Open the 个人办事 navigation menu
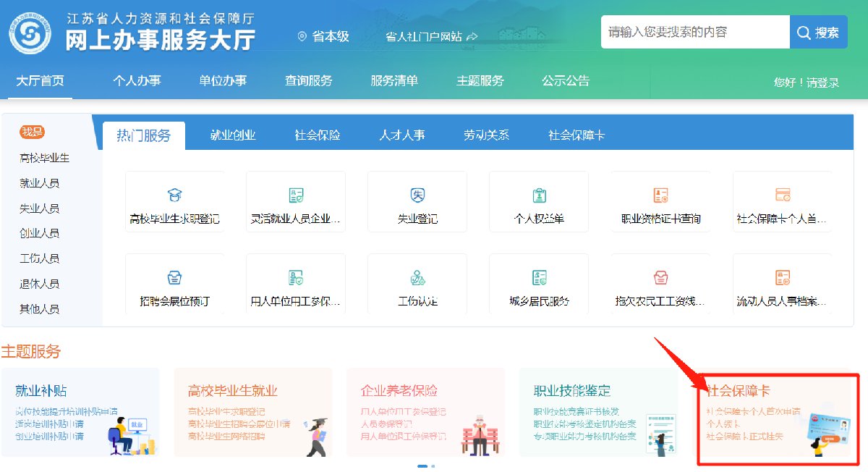 [137, 81]
